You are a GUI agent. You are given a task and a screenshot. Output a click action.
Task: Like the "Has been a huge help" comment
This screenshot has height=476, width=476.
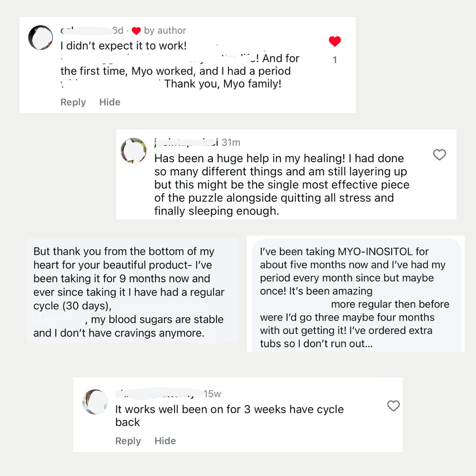click(x=439, y=155)
